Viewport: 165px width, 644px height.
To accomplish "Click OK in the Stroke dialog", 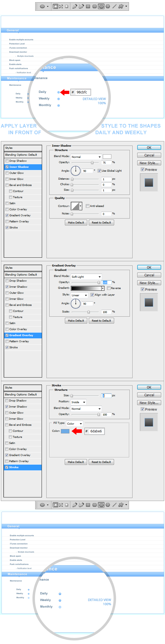I will [149, 387].
